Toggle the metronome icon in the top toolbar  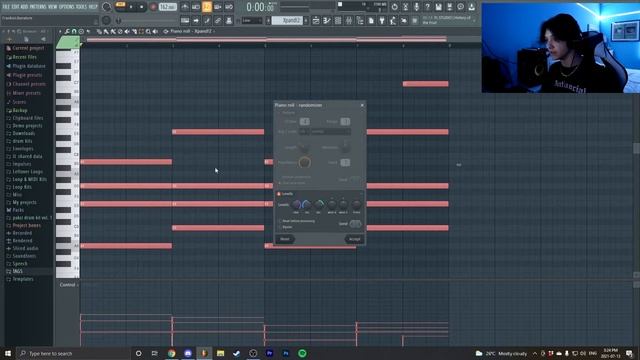185,7
